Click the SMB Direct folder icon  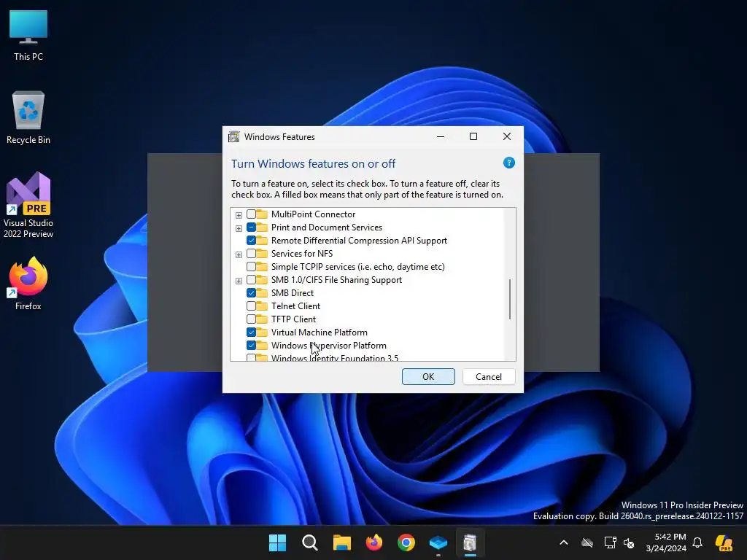click(x=262, y=292)
